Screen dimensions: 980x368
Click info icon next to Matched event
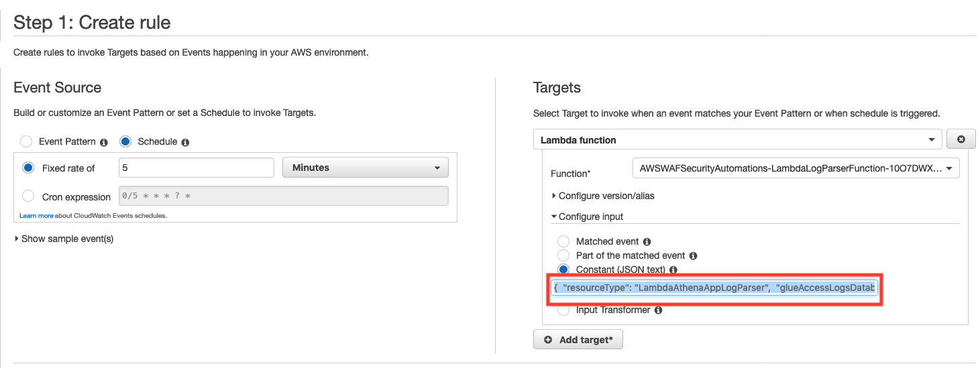pyautogui.click(x=647, y=241)
